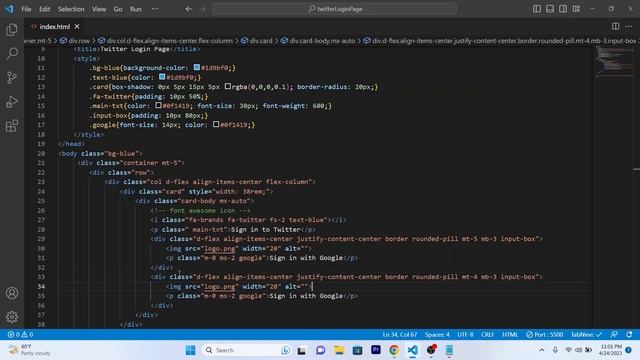Click the div.card breadcrumb
The image size is (640, 360).
click(x=257, y=41)
